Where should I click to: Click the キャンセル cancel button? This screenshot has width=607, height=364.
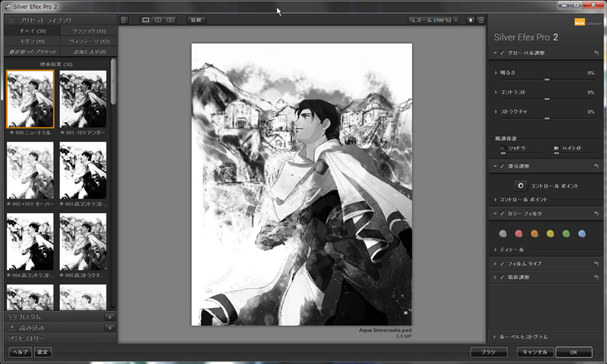pos(535,352)
